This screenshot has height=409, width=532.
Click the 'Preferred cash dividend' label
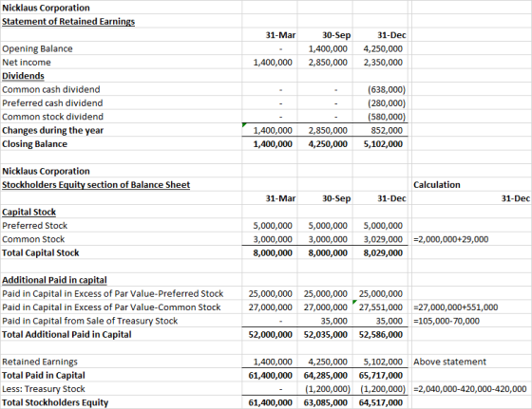(52, 103)
